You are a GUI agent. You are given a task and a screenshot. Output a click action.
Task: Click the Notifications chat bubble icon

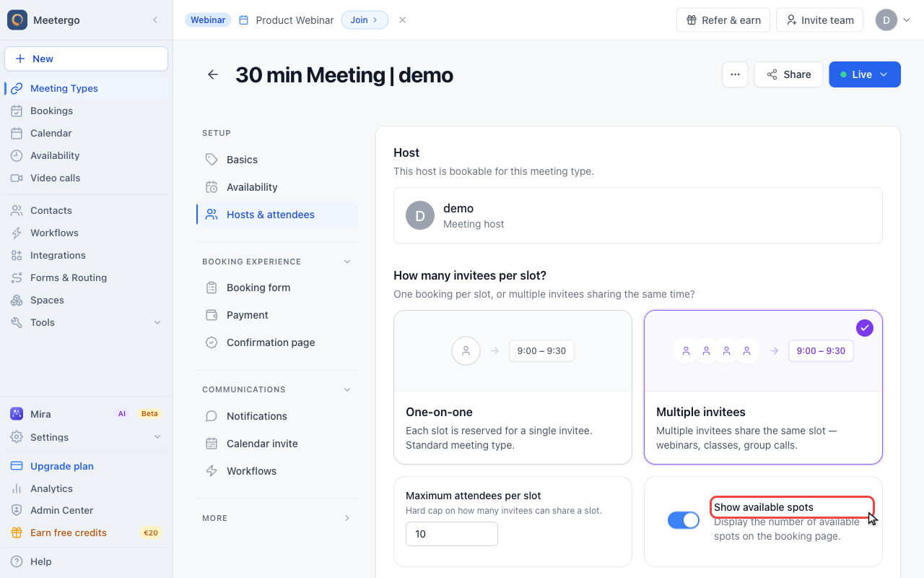(x=212, y=416)
